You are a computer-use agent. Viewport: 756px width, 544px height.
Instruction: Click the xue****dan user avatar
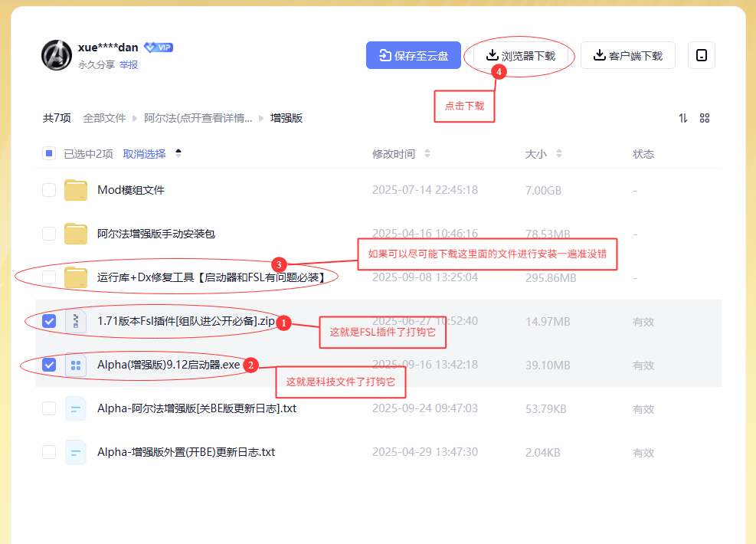coord(57,54)
